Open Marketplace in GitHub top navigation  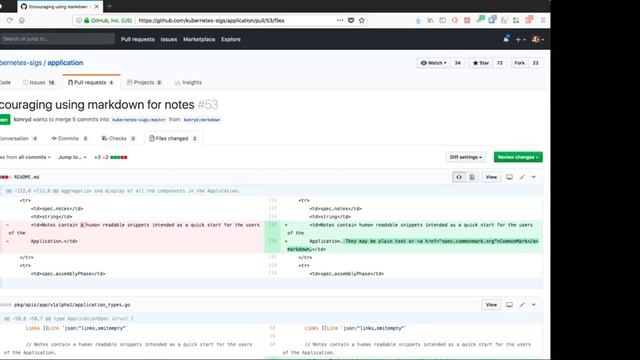(x=199, y=39)
